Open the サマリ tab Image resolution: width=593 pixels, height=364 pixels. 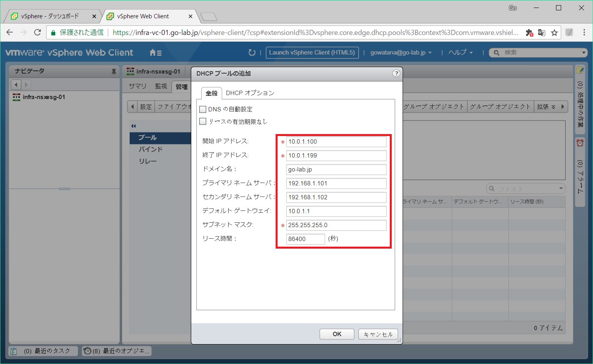(x=138, y=86)
